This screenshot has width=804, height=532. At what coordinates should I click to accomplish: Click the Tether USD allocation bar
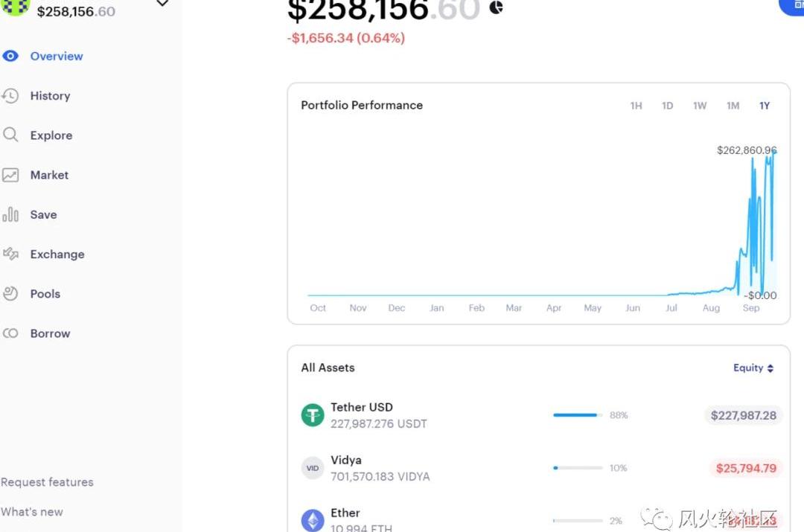(577, 415)
